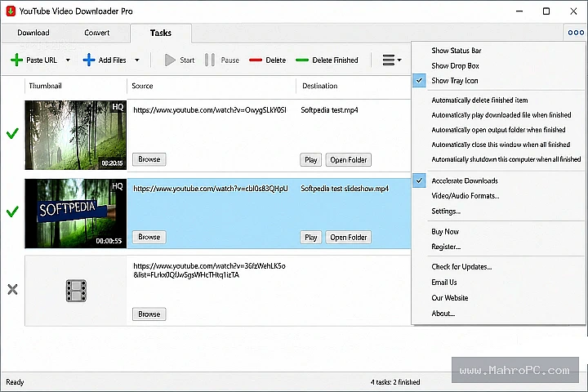Click Play for Softpedia test.mp4

(311, 160)
